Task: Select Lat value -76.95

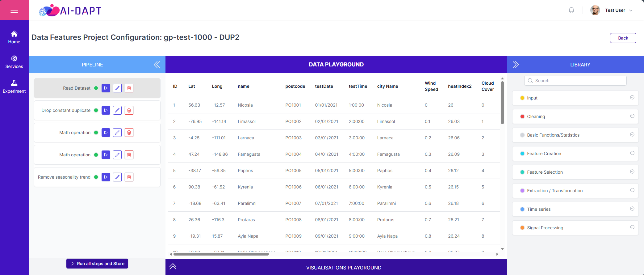Action: 195,121
